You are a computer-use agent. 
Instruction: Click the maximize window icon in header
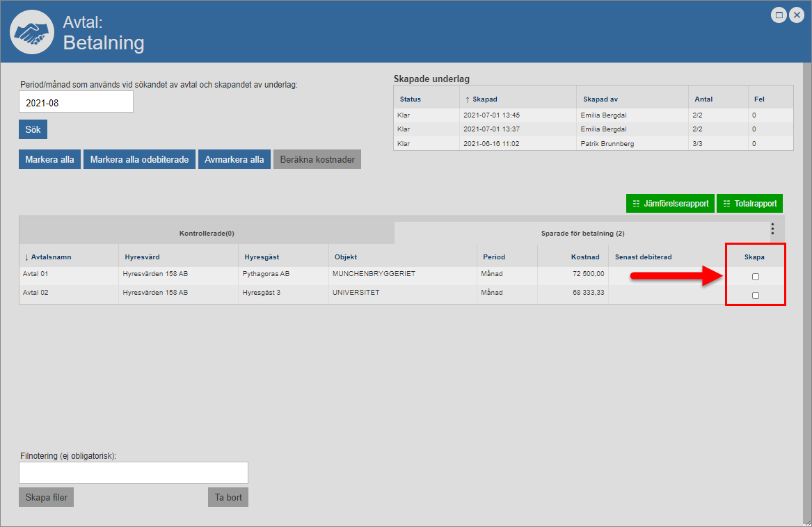[779, 15]
